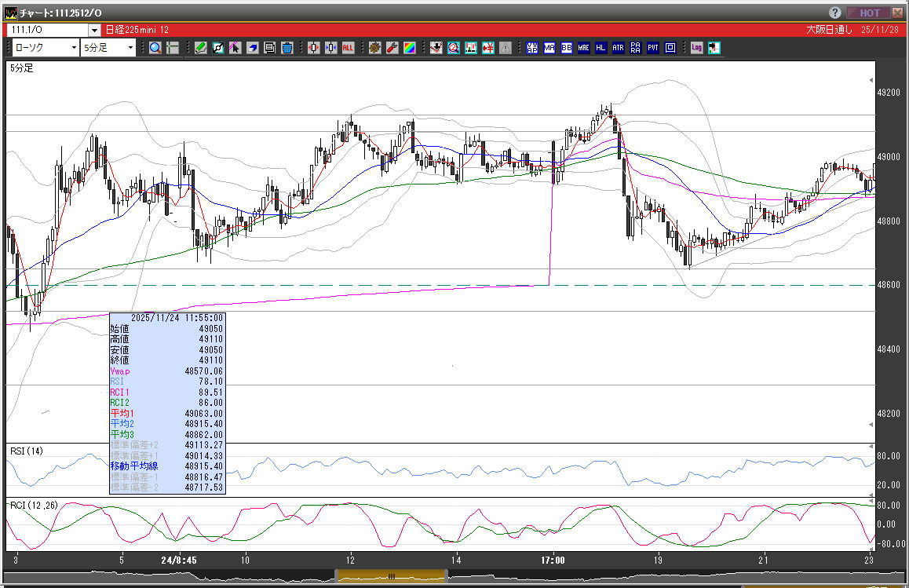Toggle the PVT pivot indicator button

(653, 48)
